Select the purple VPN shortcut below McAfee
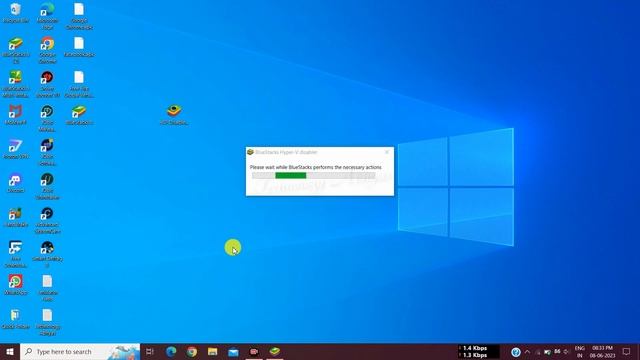Screen dimensions: 640x360 16,149
